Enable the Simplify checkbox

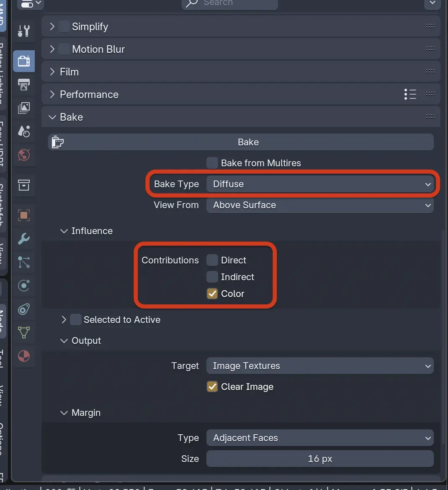coord(64,26)
